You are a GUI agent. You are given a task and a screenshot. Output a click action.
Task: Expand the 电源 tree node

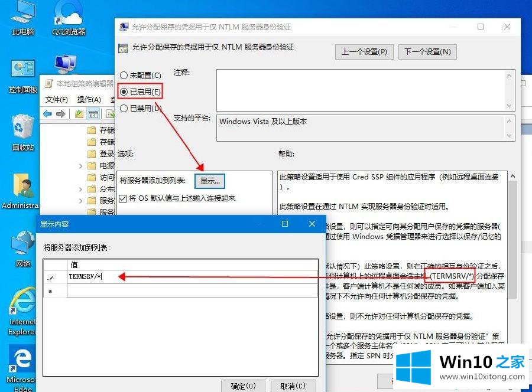point(81,166)
